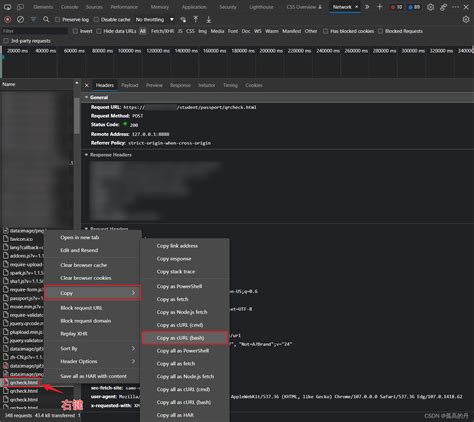
Task: Choose Save all as HAR with content
Action: click(92, 376)
